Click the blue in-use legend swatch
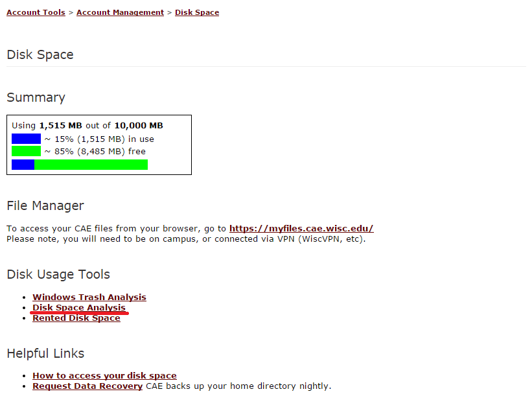The width and height of the screenshot is (532, 420). 26,139
